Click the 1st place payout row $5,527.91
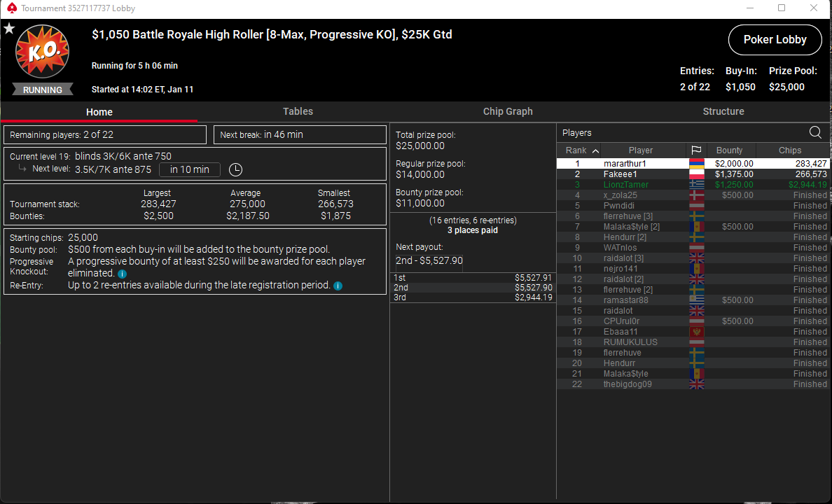This screenshot has height=504, width=832. point(473,277)
